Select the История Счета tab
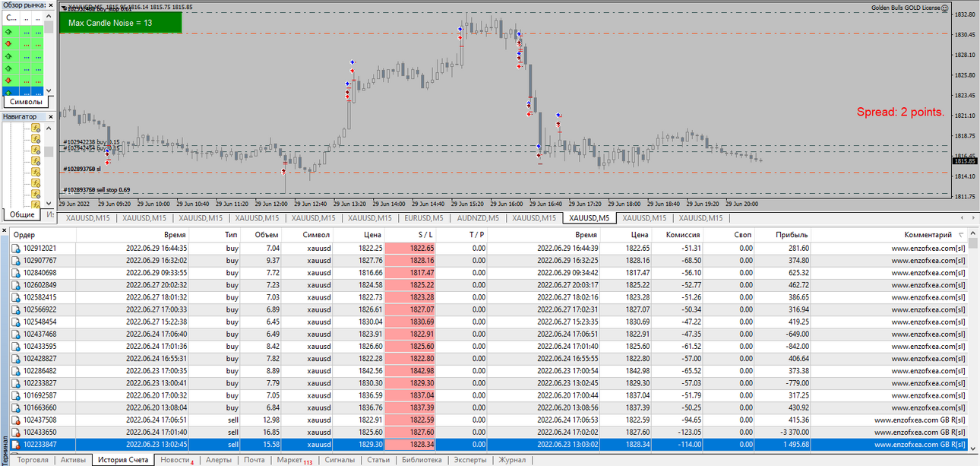This screenshot has height=466, width=980. (x=122, y=460)
